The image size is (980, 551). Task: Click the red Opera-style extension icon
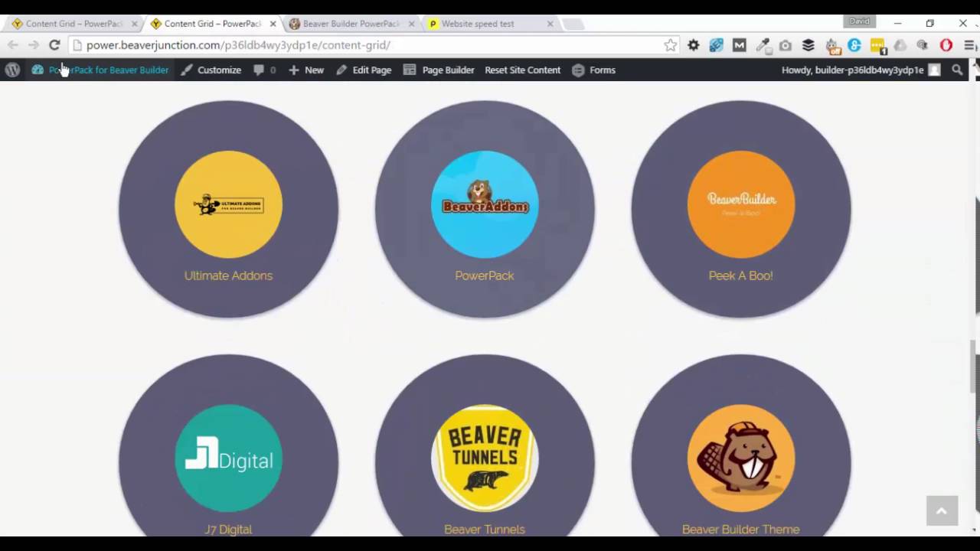coord(946,45)
